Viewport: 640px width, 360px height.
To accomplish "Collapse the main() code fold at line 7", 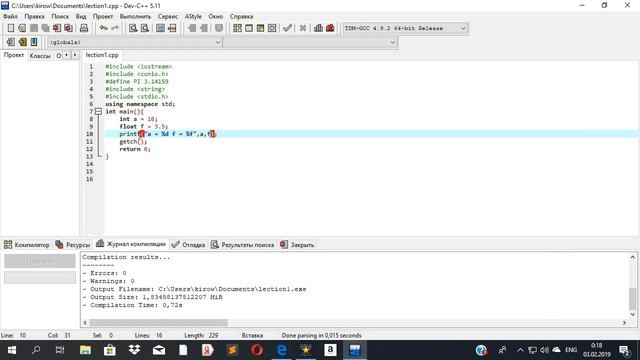I will [x=98, y=111].
